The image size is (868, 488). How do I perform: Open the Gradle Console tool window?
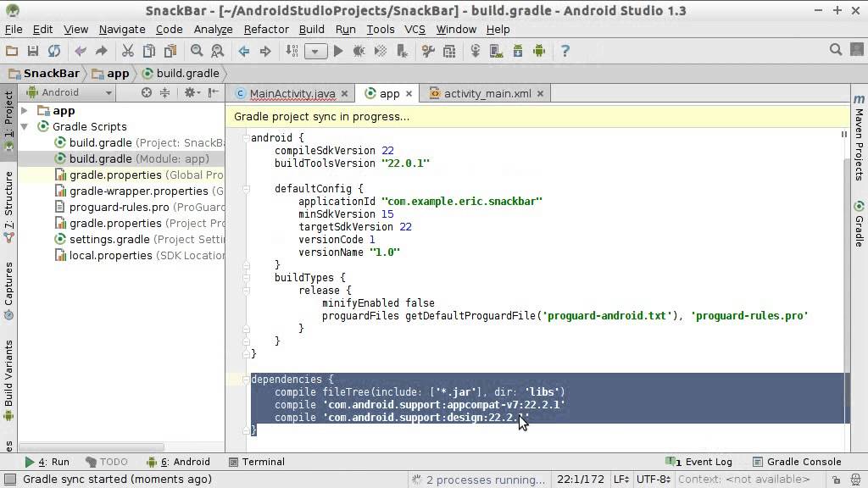click(797, 462)
